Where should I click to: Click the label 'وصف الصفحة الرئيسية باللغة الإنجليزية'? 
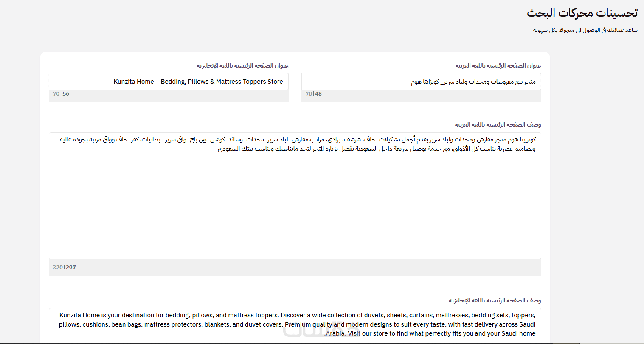[x=495, y=300]
